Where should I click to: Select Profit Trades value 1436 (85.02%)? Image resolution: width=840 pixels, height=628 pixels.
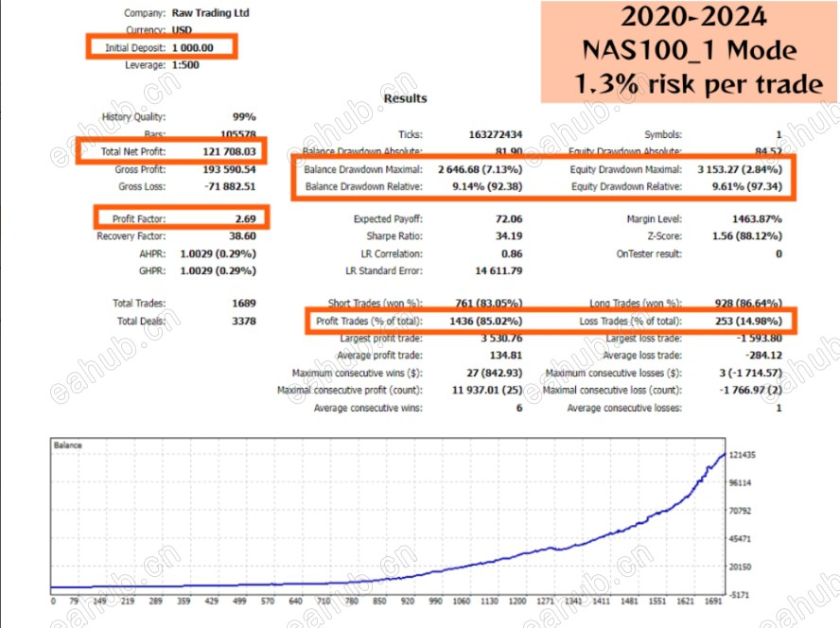(486, 321)
